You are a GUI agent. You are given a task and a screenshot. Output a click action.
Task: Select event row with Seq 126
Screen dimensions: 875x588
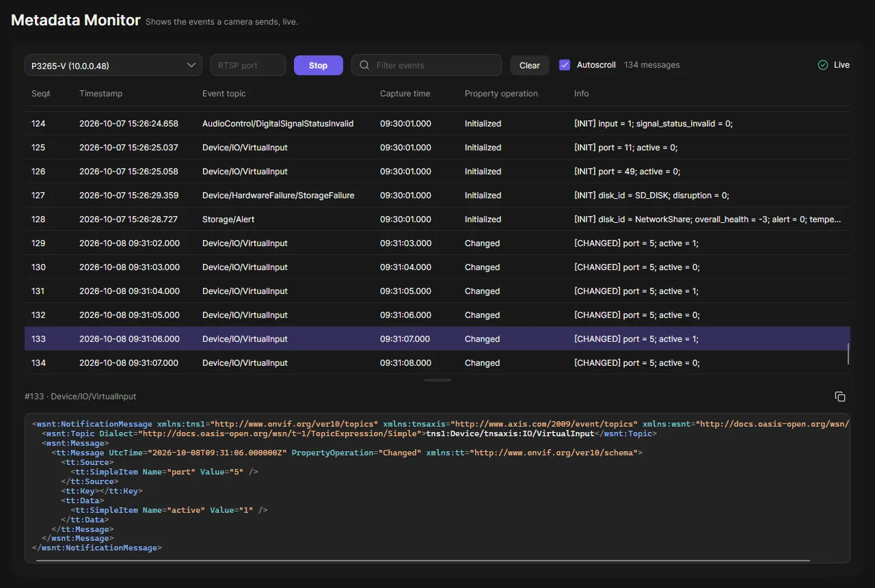pyautogui.click(x=437, y=172)
